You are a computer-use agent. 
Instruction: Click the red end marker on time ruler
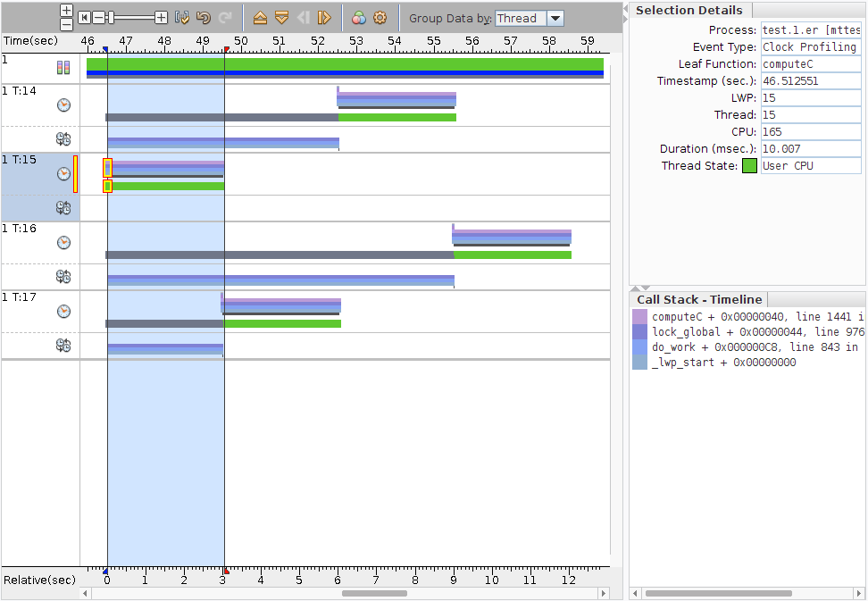(227, 50)
